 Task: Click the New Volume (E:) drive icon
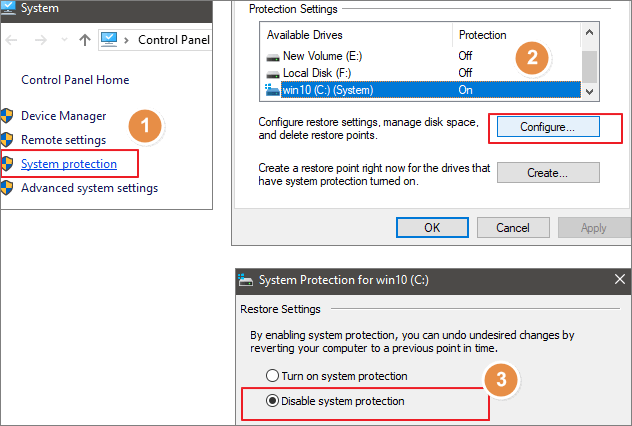[x=273, y=56]
